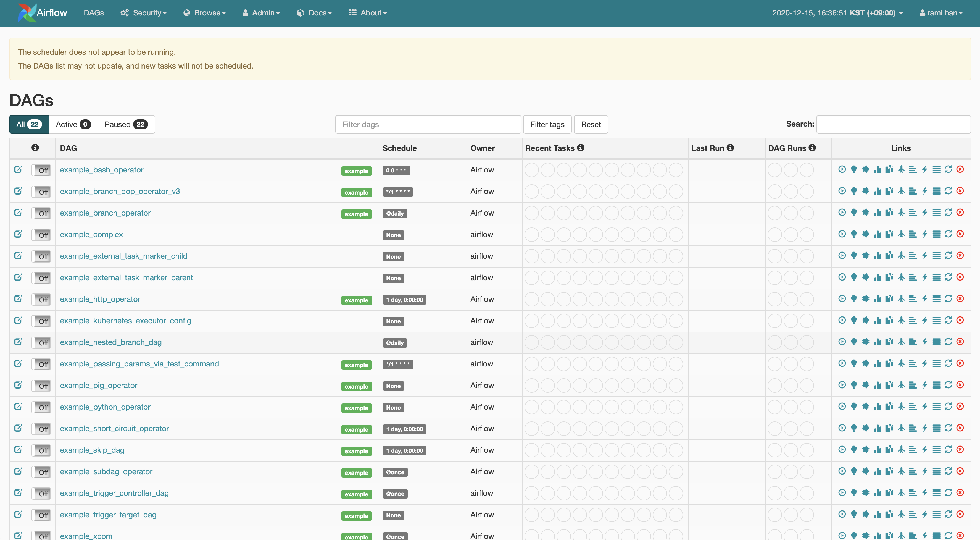The image size is (980, 540).
Task: Open Landing Times plane icon for example_skip_dag
Action: (901, 449)
